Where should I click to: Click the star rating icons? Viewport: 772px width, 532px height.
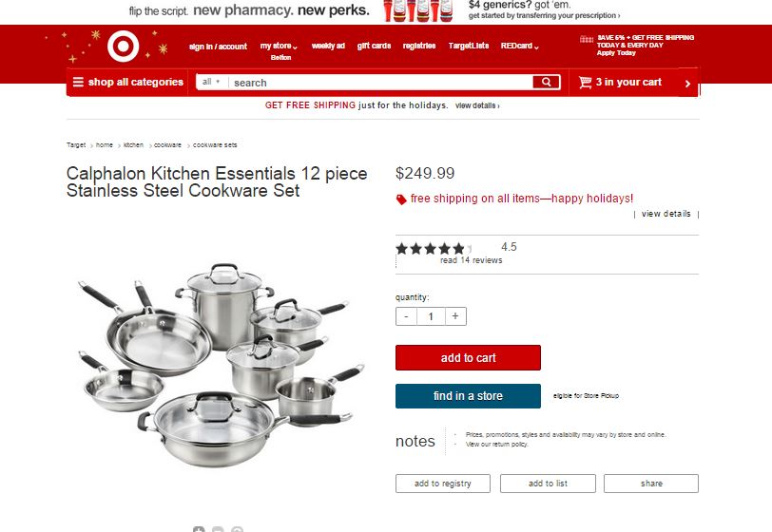pos(434,249)
